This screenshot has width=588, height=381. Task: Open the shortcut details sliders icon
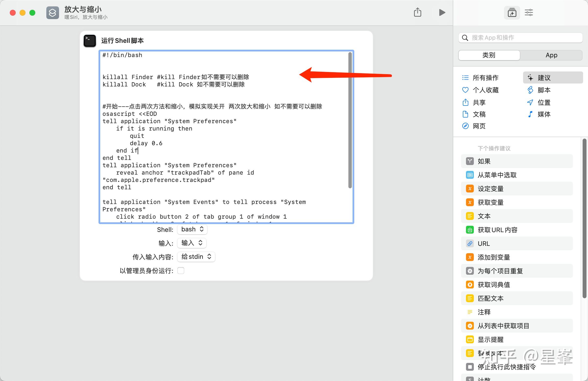529,12
